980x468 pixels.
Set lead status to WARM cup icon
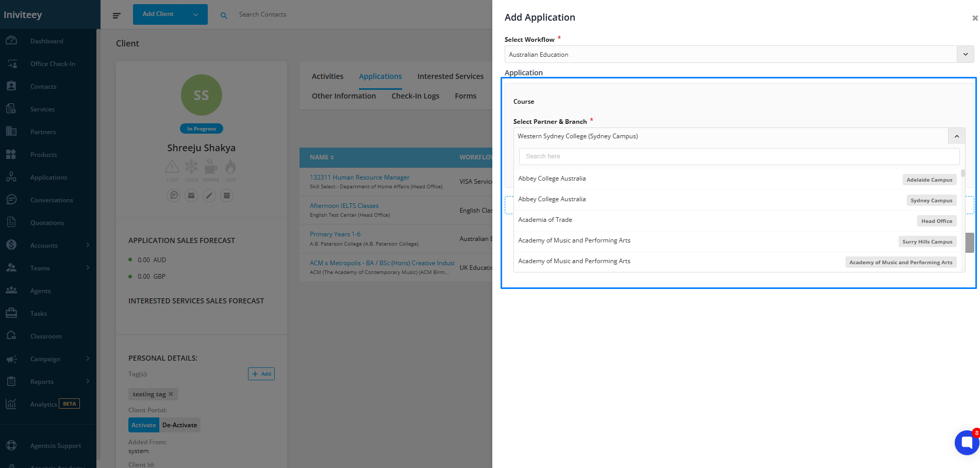(x=211, y=167)
